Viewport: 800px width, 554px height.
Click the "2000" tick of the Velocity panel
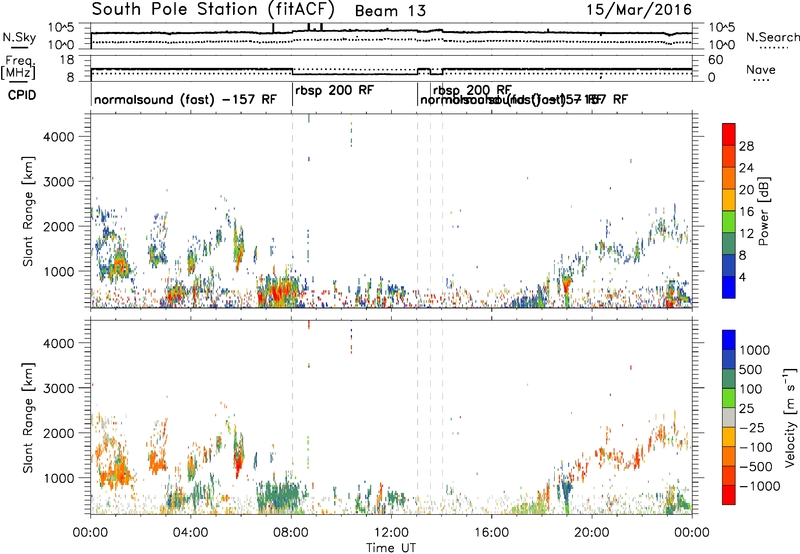58,433
